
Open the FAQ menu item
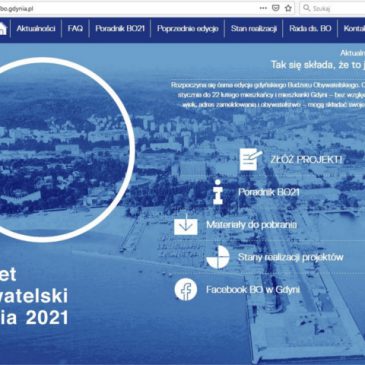coord(75,29)
